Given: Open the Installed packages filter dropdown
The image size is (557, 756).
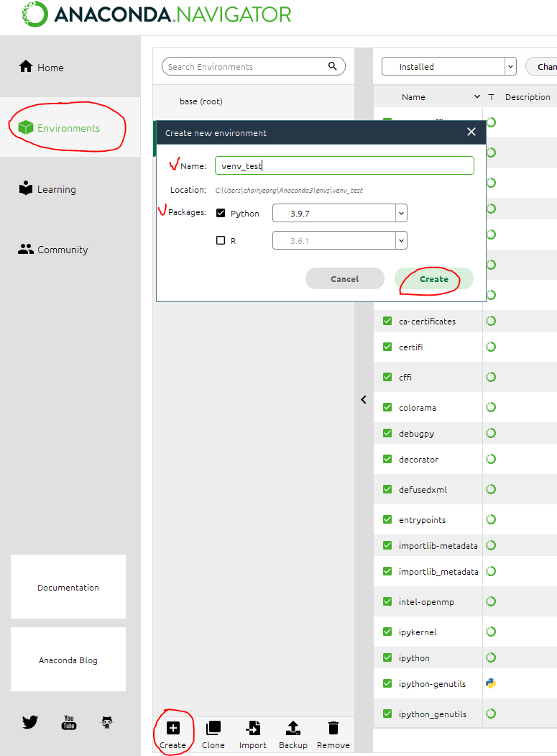Looking at the screenshot, I should tap(449, 66).
